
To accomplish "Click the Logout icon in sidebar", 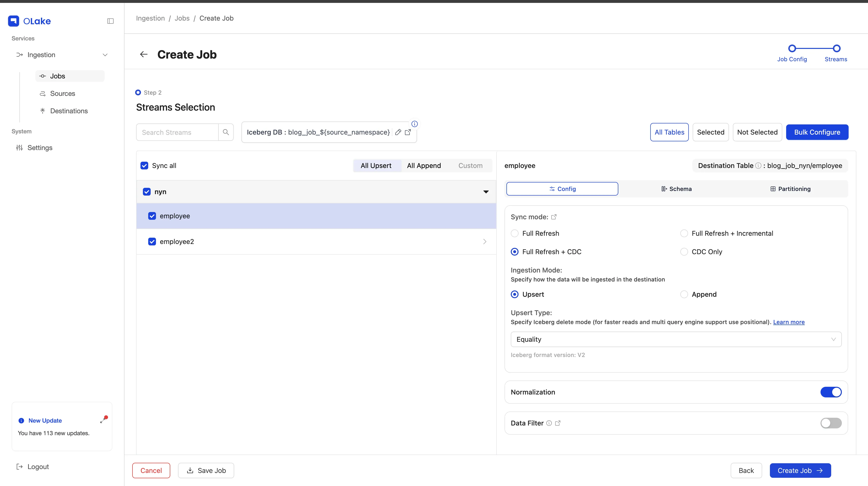I will point(20,466).
